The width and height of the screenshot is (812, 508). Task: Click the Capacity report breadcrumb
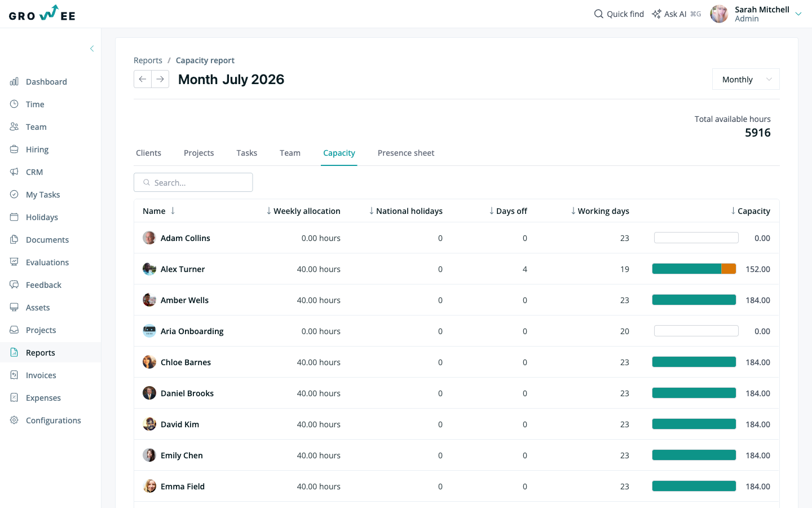(x=205, y=60)
